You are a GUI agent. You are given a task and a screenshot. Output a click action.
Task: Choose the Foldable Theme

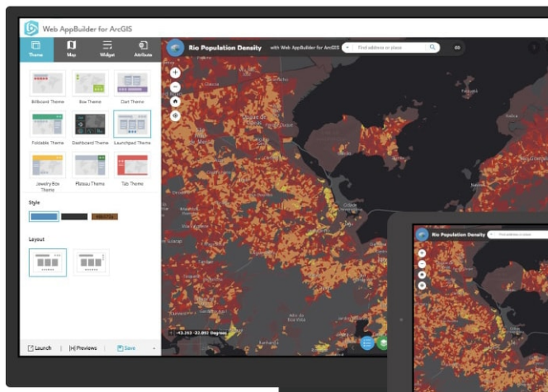[x=48, y=124]
